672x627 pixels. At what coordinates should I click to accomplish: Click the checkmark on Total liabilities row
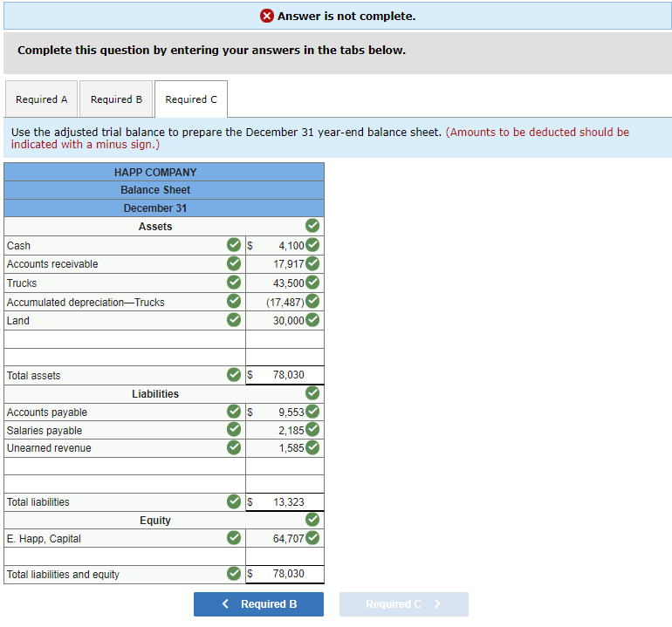coord(234,501)
